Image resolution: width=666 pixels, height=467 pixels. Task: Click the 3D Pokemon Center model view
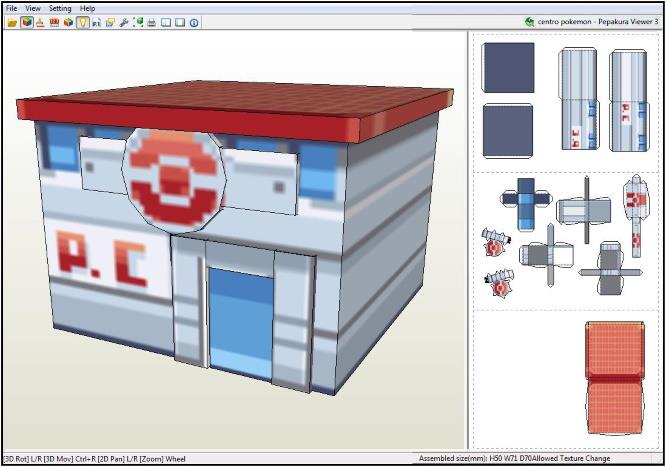tap(234, 238)
